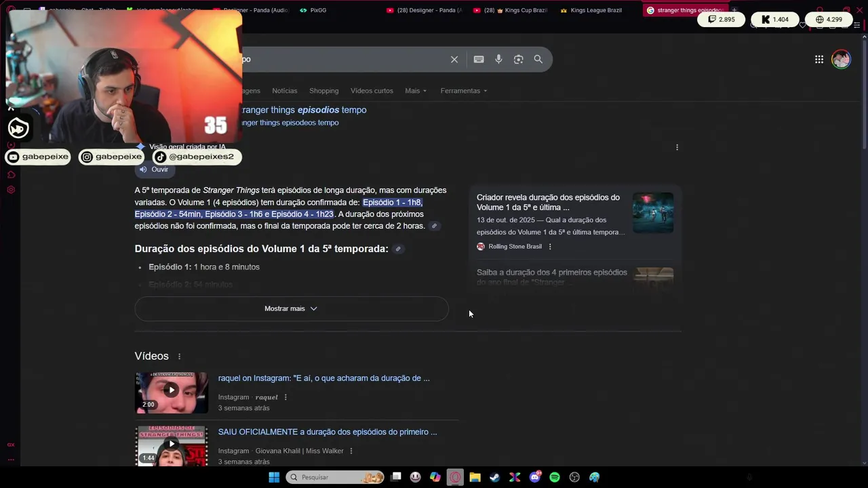The height and width of the screenshot is (488, 868).
Task: Search instead for stranger things episodeos tempo
Action: tap(290, 123)
